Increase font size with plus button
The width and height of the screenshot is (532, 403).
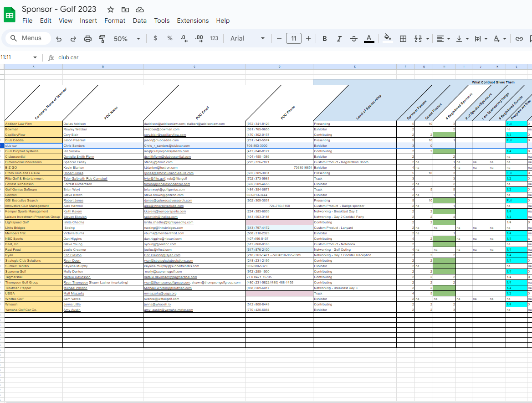(x=308, y=39)
